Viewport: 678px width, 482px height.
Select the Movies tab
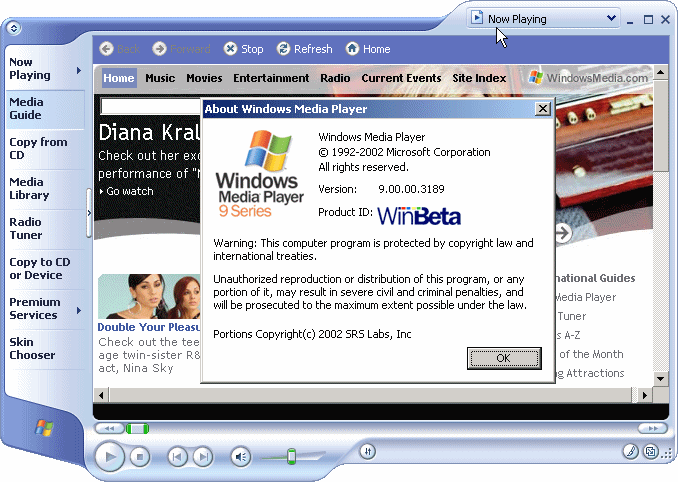pyautogui.click(x=204, y=78)
